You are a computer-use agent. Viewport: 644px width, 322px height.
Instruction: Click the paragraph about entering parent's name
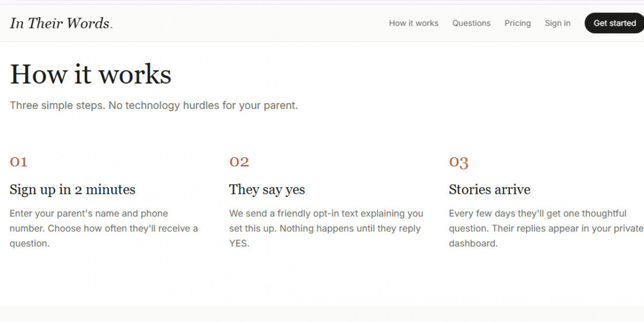click(104, 228)
